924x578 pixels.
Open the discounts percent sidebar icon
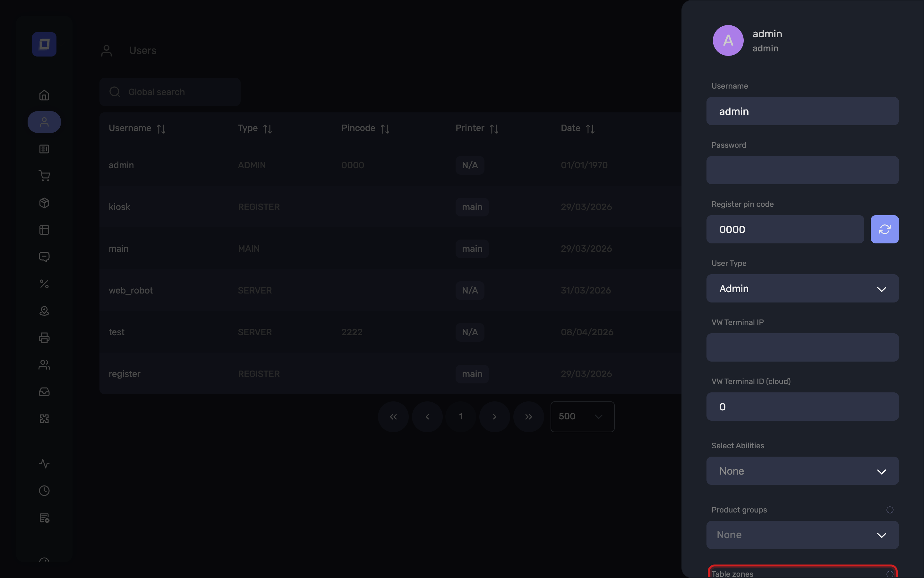pyautogui.click(x=44, y=284)
